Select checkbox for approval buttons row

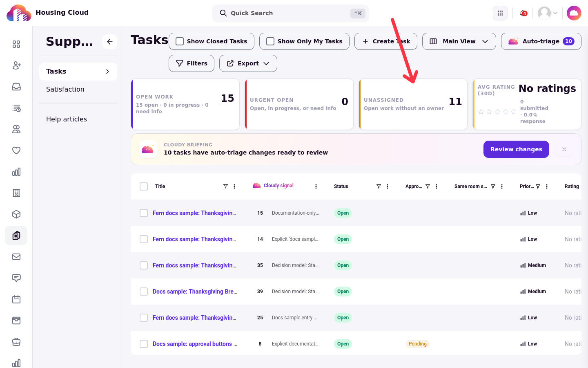coord(144,344)
